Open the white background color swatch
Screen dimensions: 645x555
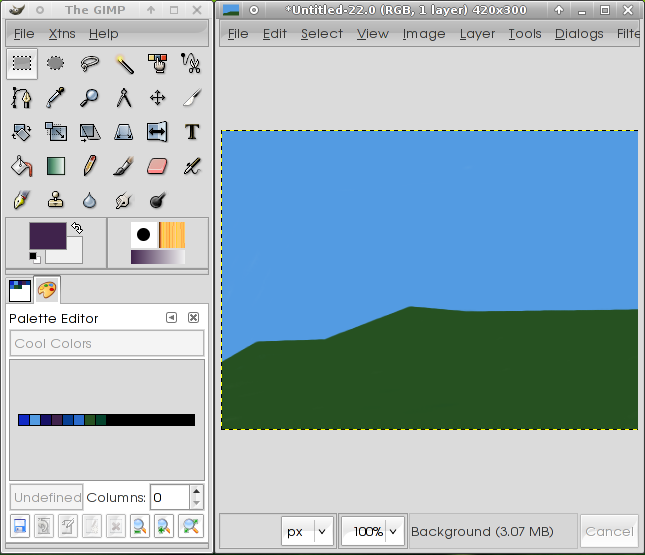coord(74,256)
